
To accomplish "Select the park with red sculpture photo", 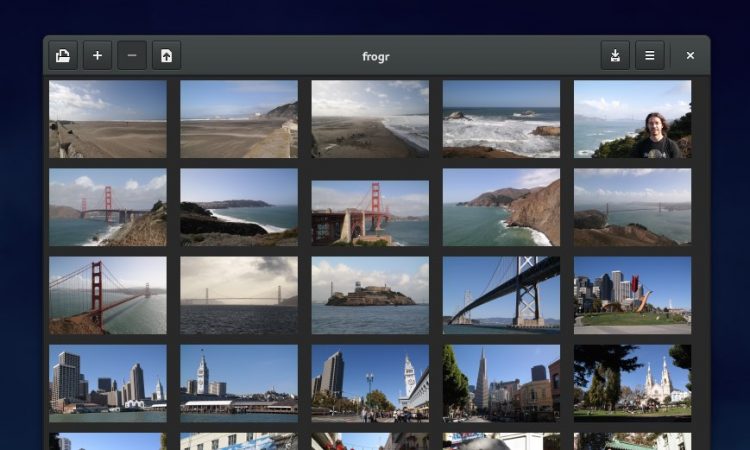I will tap(632, 295).
